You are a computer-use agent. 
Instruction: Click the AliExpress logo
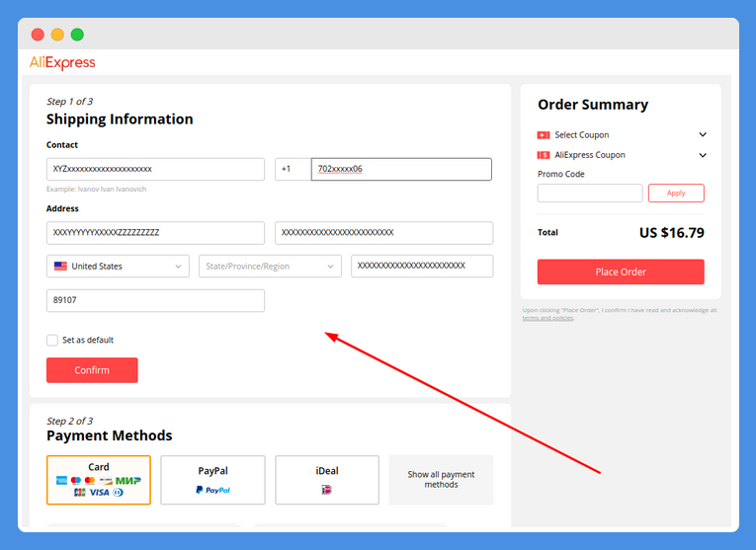(x=62, y=62)
